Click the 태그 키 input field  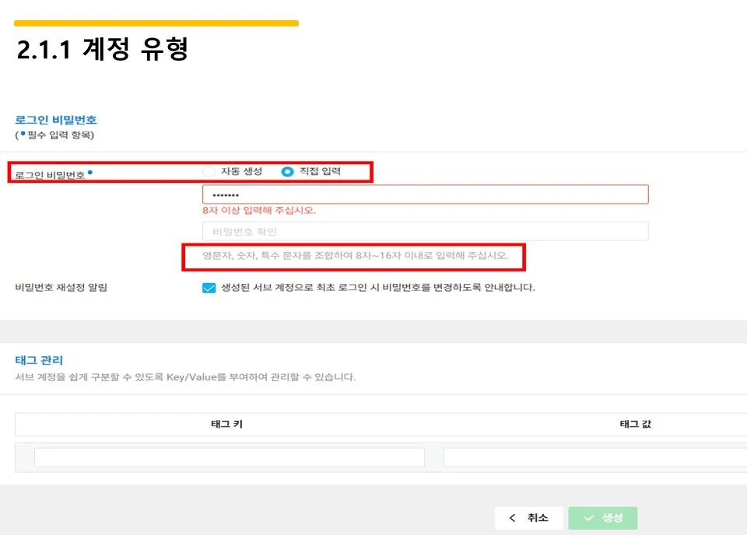point(230,457)
